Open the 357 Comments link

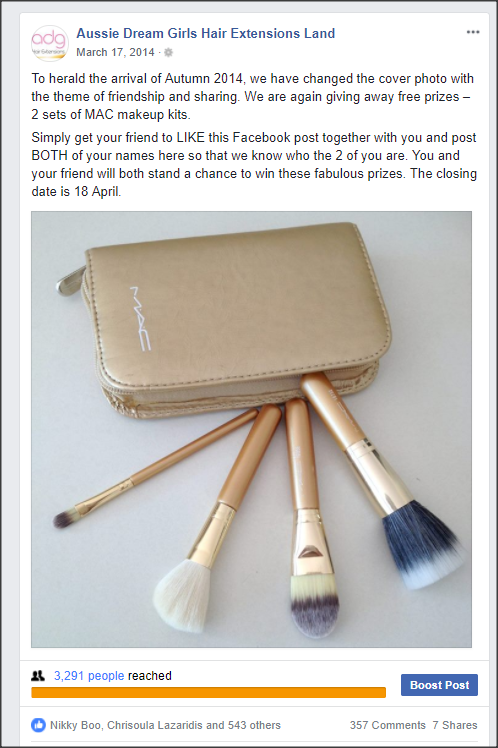(387, 725)
